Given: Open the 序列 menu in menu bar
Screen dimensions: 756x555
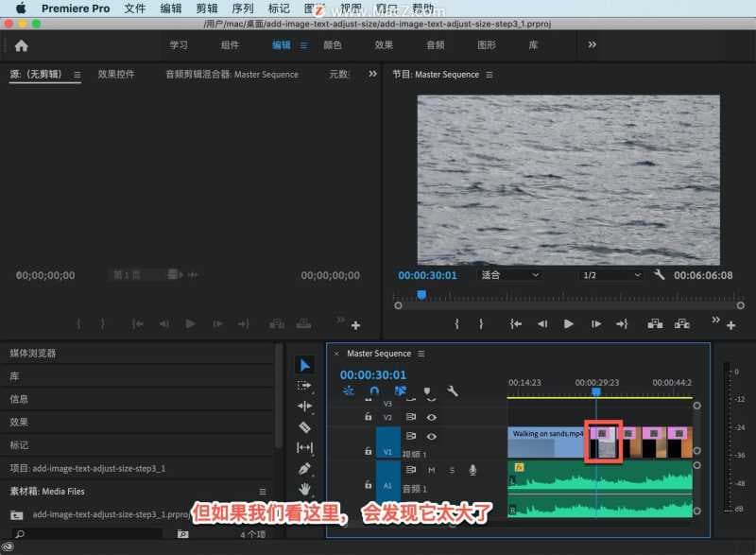Looking at the screenshot, I should [242, 9].
